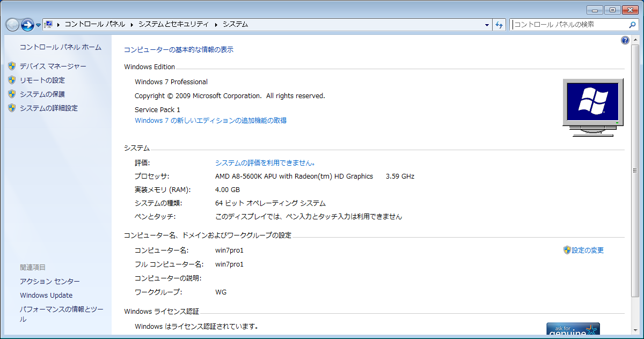The image size is (644, 339).
Task: Select システムとセキュリティ in the breadcrumb
Action: pyautogui.click(x=173, y=24)
